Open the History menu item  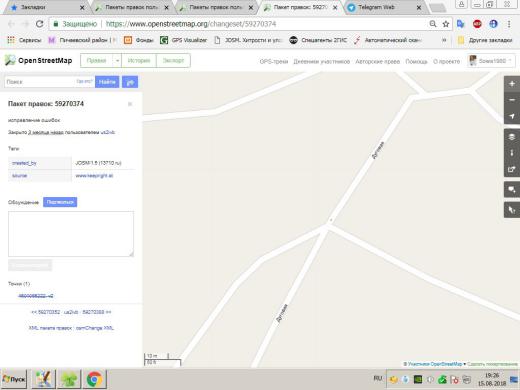coord(139,61)
